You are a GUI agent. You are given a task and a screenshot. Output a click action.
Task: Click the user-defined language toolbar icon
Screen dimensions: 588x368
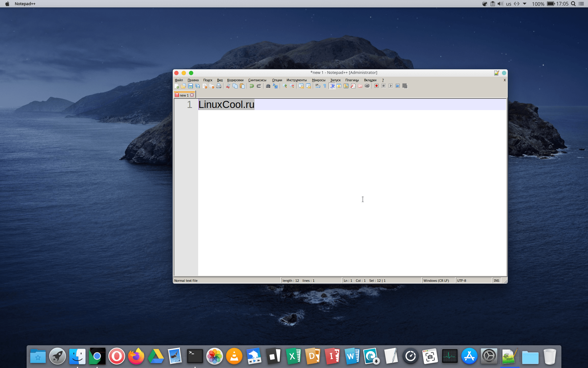click(x=339, y=86)
